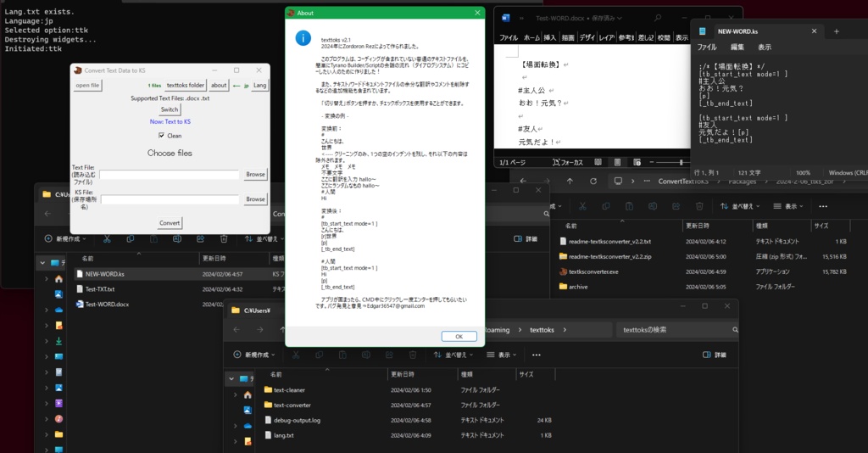Click Word zoom out minus button
The height and width of the screenshot is (453, 868).
point(652,162)
